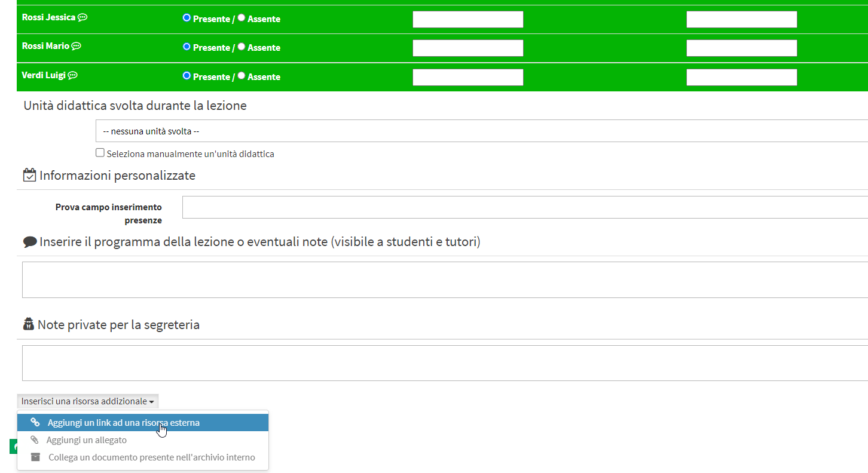This screenshot has width=868, height=473.
Task: Choose Aggiungi un link ad una risorsa esterna
Action: 143,423
